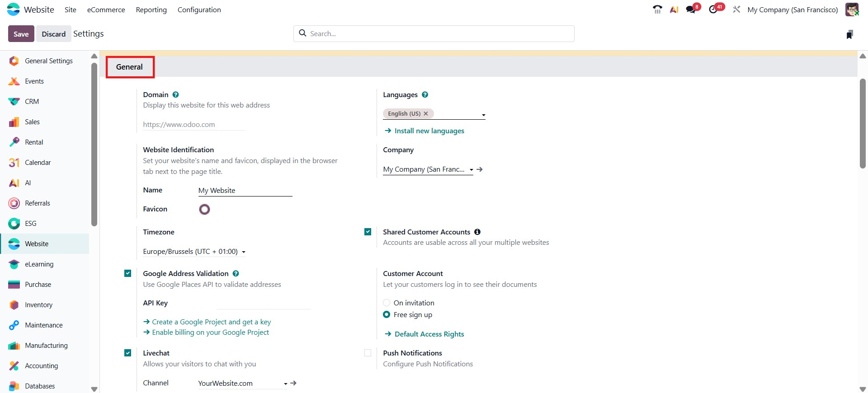The height and width of the screenshot is (393, 868).
Task: Select the On invitation radio option
Action: [x=387, y=303]
